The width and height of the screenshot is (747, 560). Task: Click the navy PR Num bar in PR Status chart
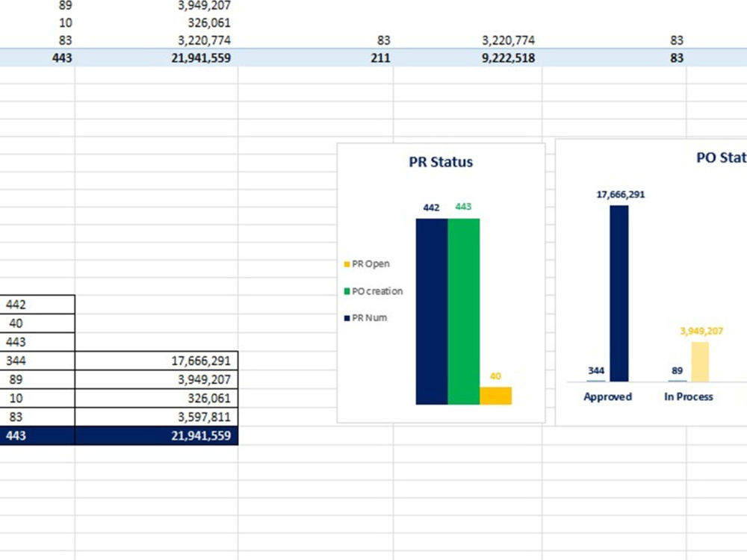click(432, 312)
